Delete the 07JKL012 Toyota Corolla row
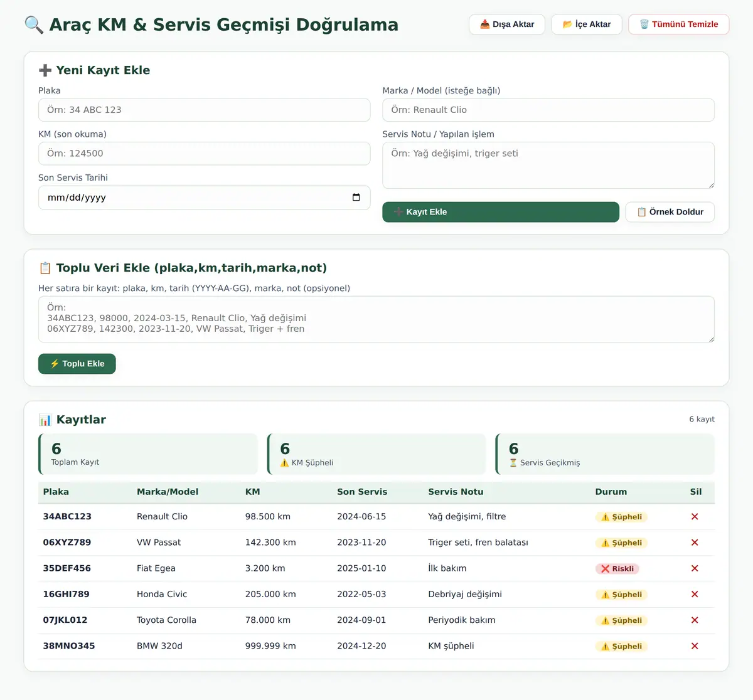The image size is (753, 700). 695,620
